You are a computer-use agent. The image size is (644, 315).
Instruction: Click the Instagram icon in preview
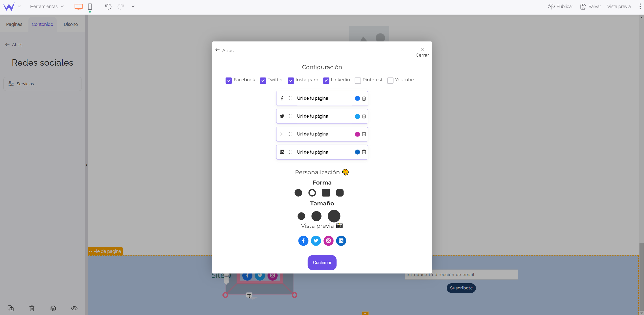(329, 241)
